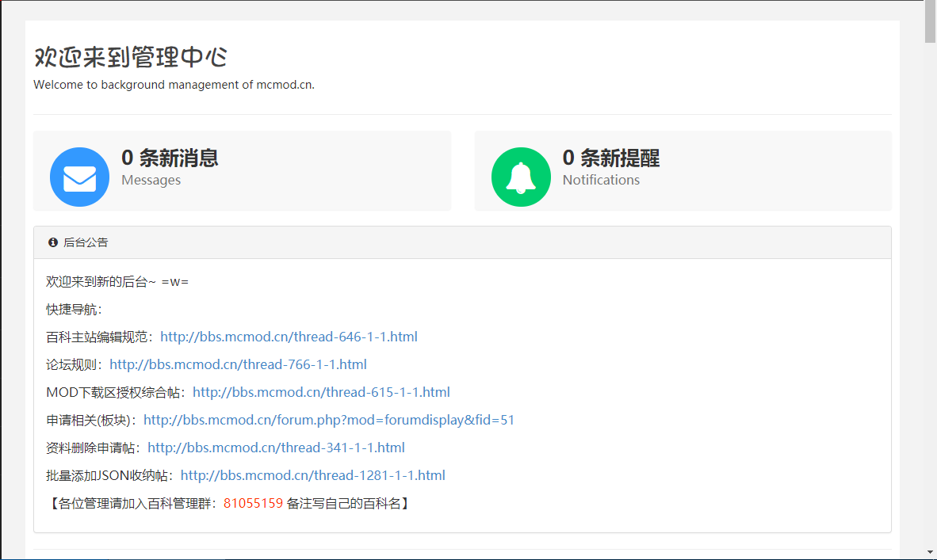Open the 论坛规则 thread-766 link
937x560 pixels.
click(x=238, y=364)
